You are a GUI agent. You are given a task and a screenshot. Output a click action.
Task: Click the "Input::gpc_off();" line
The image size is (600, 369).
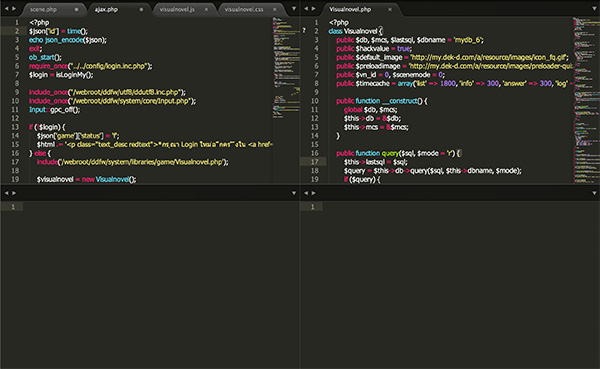55,110
